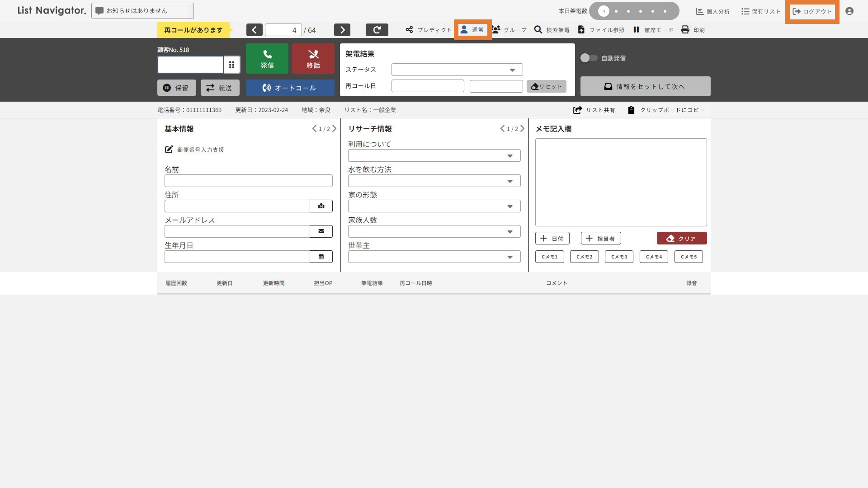868x488 pixels.
Task: Click inside the メモ記入欄 text area
Action: click(x=621, y=182)
